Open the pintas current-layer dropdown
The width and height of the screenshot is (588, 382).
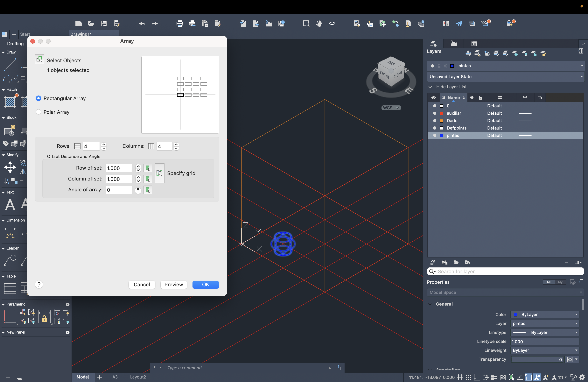(582, 66)
